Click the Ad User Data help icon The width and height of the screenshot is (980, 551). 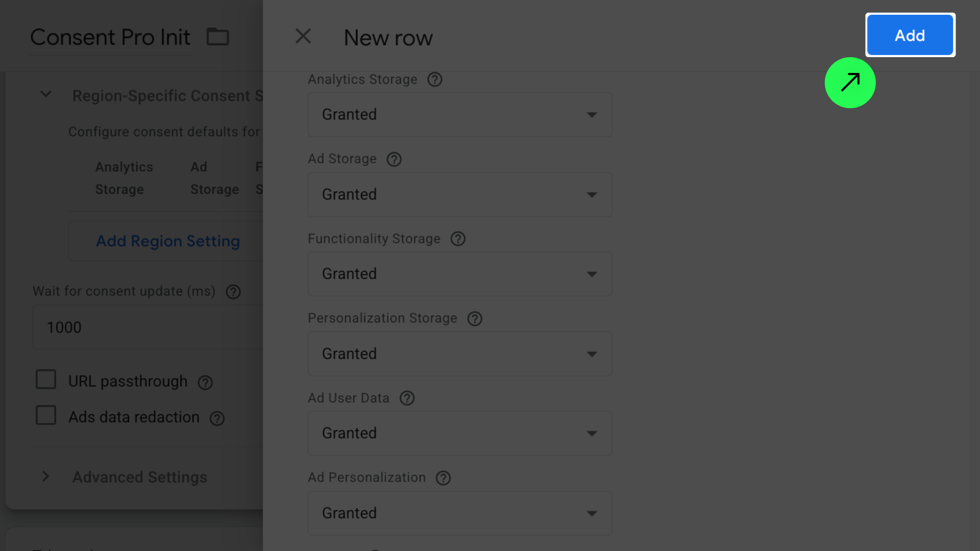coord(407,398)
